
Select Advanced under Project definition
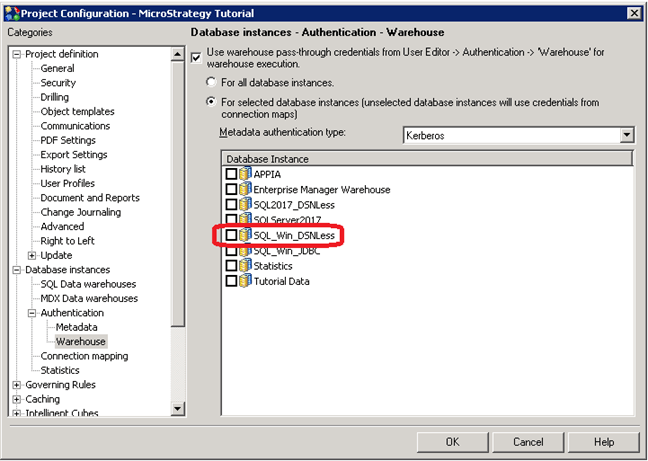pos(62,227)
